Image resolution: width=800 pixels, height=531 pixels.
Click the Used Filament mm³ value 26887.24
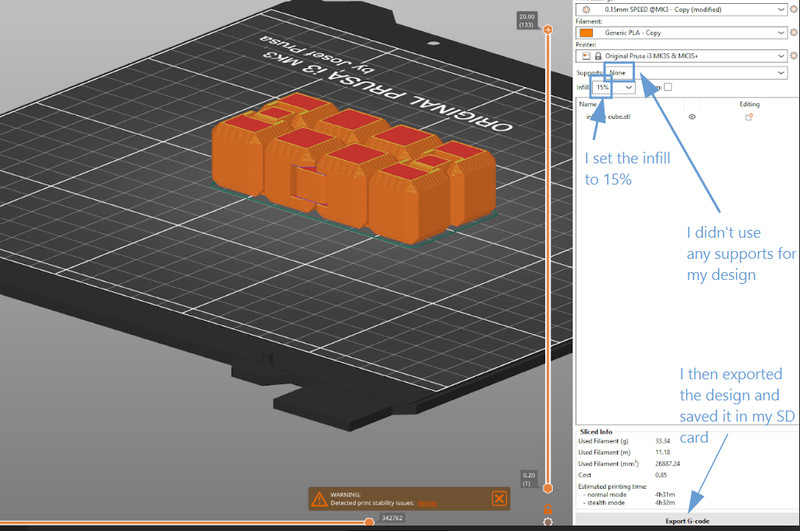click(667, 464)
